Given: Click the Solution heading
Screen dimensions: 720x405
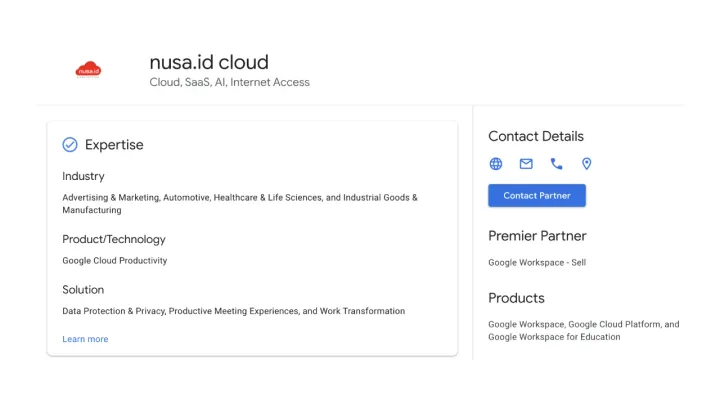Looking at the screenshot, I should [x=83, y=290].
